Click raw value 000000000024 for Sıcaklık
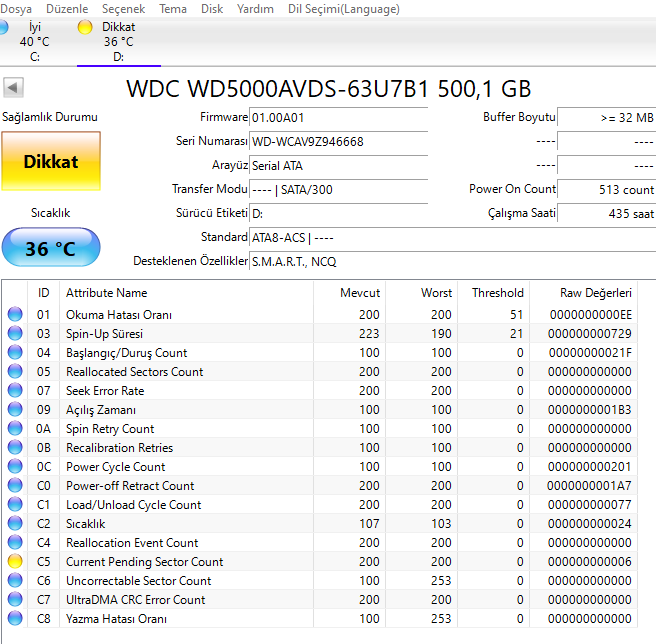 pyautogui.click(x=589, y=523)
